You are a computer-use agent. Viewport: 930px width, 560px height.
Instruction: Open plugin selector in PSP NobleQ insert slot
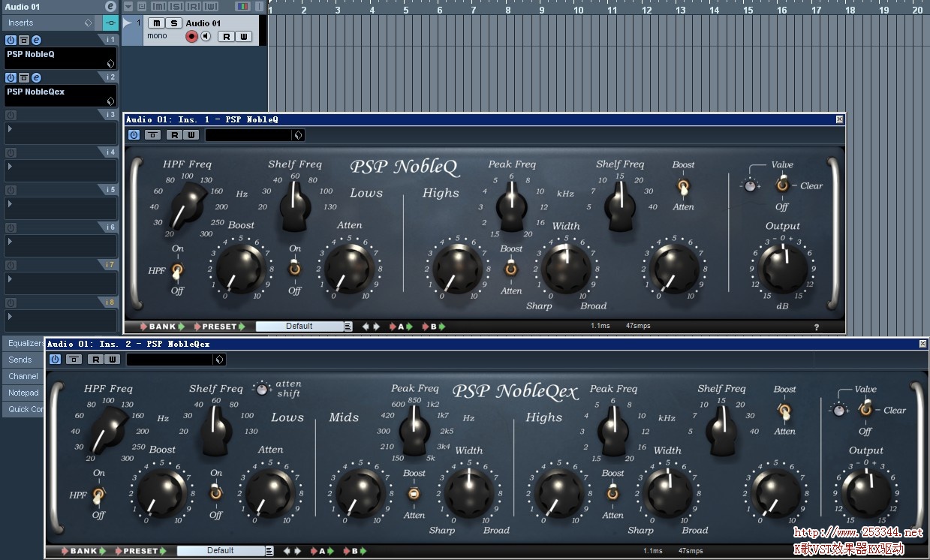[x=110, y=64]
